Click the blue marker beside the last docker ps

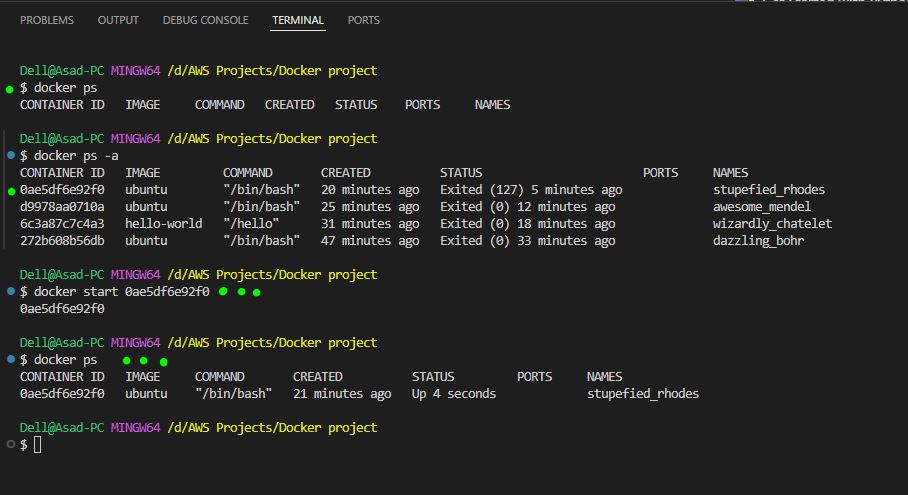click(10, 360)
